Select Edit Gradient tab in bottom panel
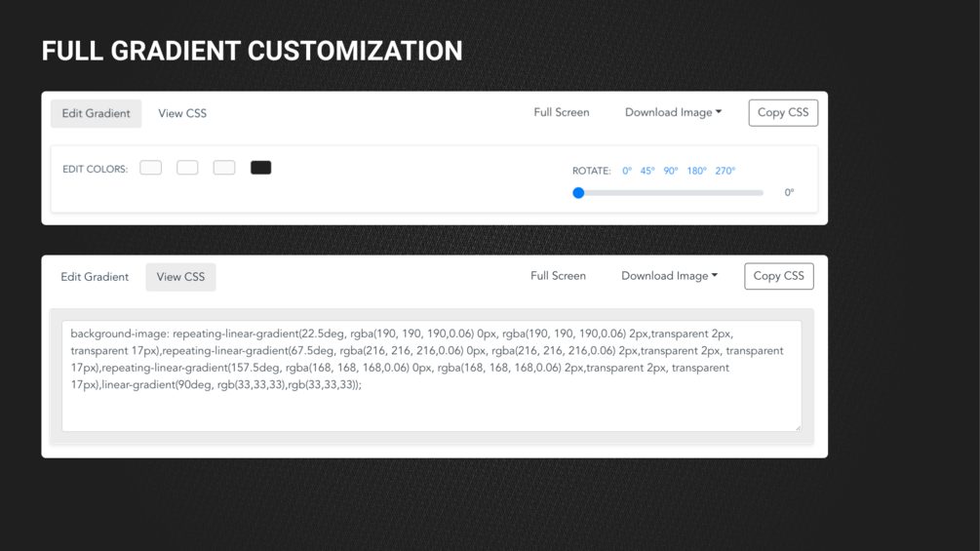The width and height of the screenshot is (980, 551). tap(95, 277)
